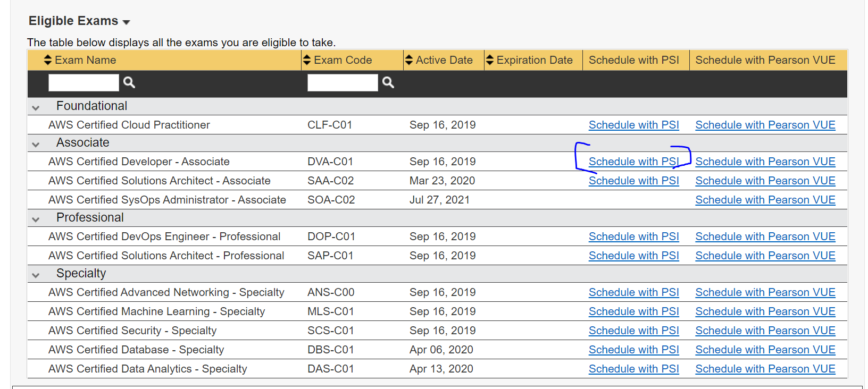Collapse the Foundational group chevron
Viewport: 868px width, 389px height.
[x=36, y=108]
